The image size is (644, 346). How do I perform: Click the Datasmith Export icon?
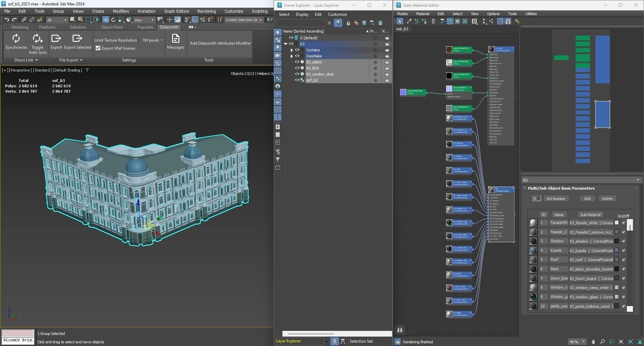point(56,39)
